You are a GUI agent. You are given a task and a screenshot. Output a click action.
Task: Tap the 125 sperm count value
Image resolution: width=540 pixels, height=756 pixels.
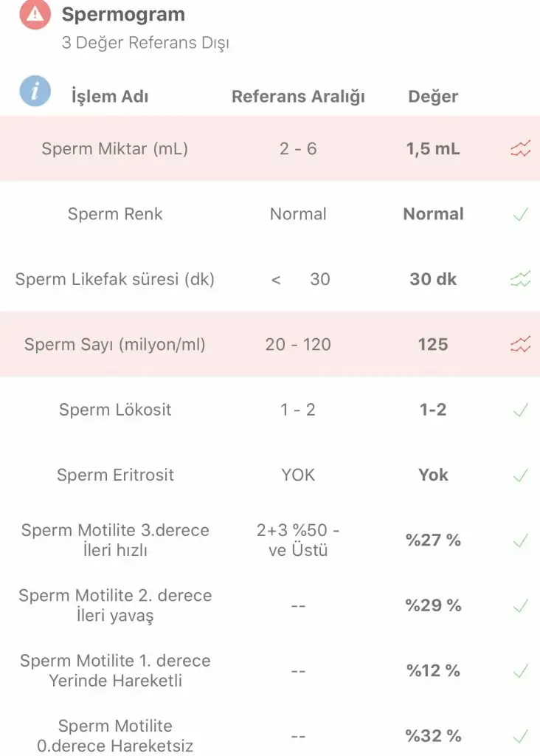[x=433, y=345]
